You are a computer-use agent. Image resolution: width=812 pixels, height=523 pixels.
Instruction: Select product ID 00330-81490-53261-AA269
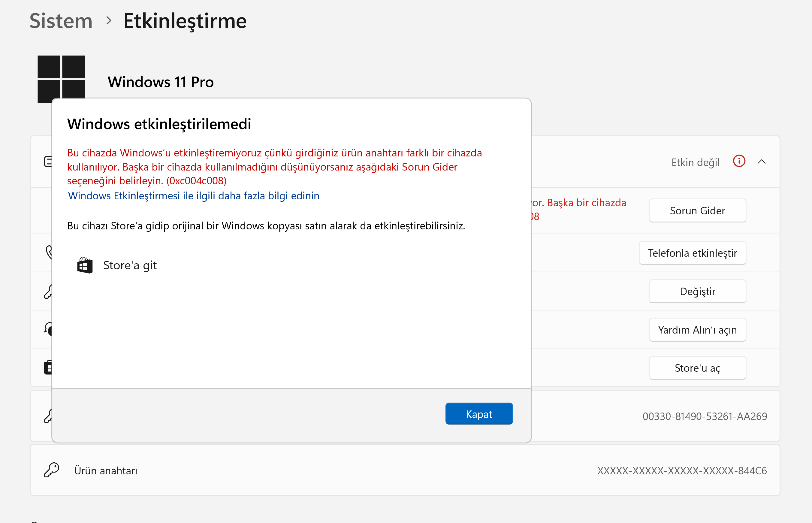click(x=705, y=416)
